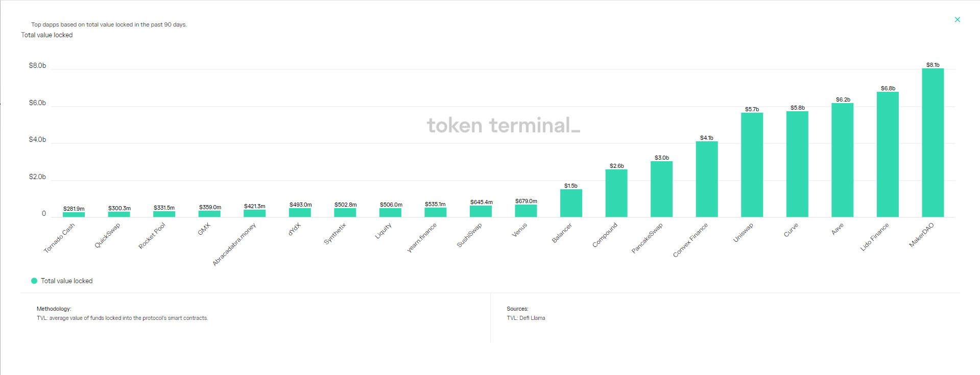Select the Curve bar
980x375 pixels.
[x=797, y=164]
